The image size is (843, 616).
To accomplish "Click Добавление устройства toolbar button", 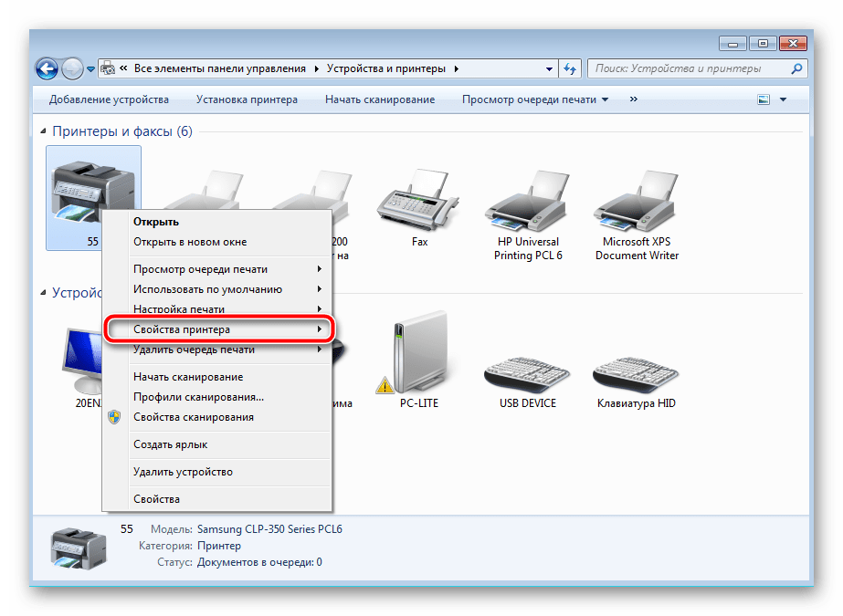I will 109,99.
